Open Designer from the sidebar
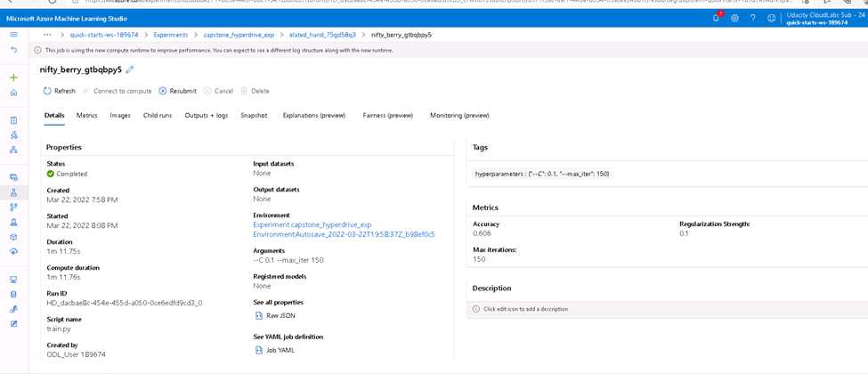This screenshot has height=374, width=868. pyautogui.click(x=14, y=149)
